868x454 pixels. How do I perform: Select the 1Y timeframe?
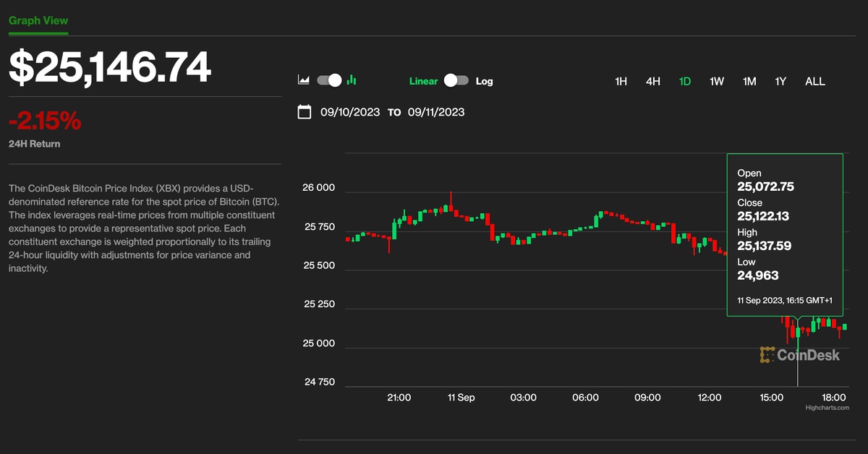[x=780, y=82]
